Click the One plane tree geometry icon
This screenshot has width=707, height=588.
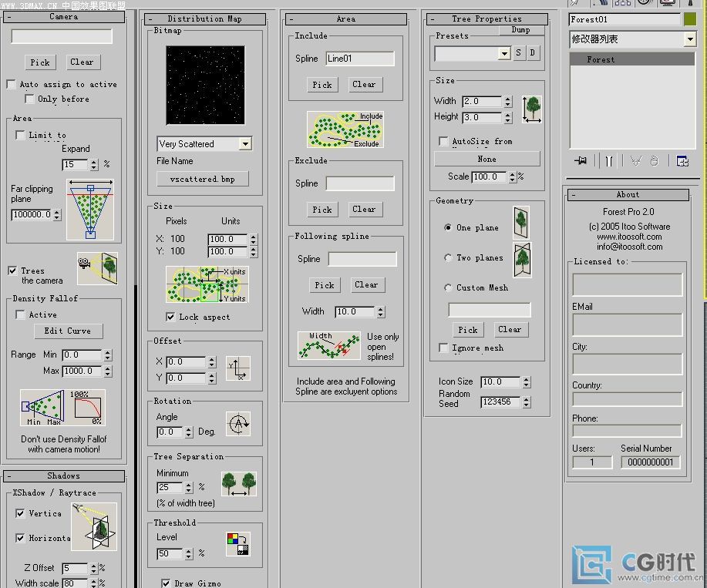click(521, 223)
